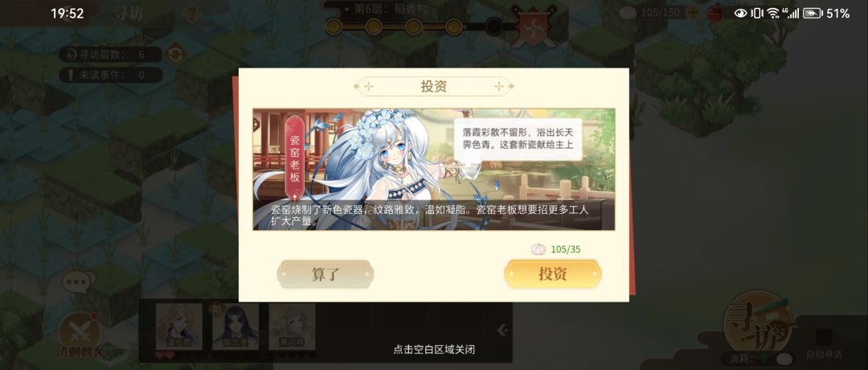
Task: Click the dark unvisited progress node
Action: [493, 26]
